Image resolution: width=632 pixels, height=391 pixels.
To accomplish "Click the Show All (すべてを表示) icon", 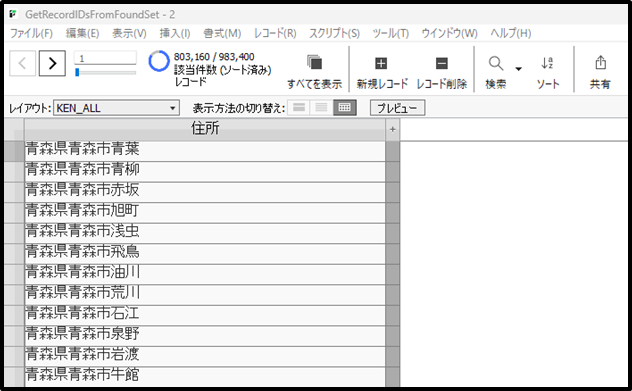I will coord(314,63).
